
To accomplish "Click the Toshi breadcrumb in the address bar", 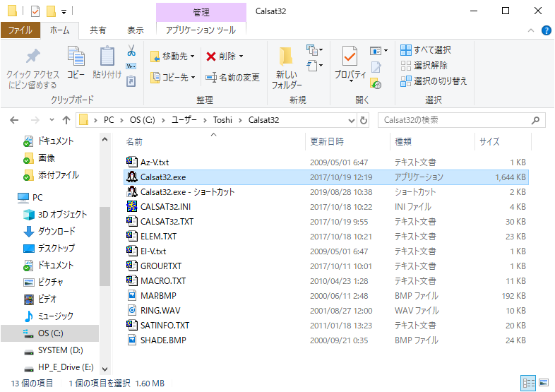I will 222,120.
